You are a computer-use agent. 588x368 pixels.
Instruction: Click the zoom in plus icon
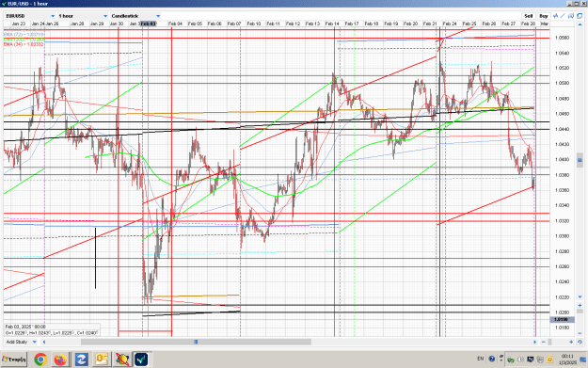[x=571, y=342]
